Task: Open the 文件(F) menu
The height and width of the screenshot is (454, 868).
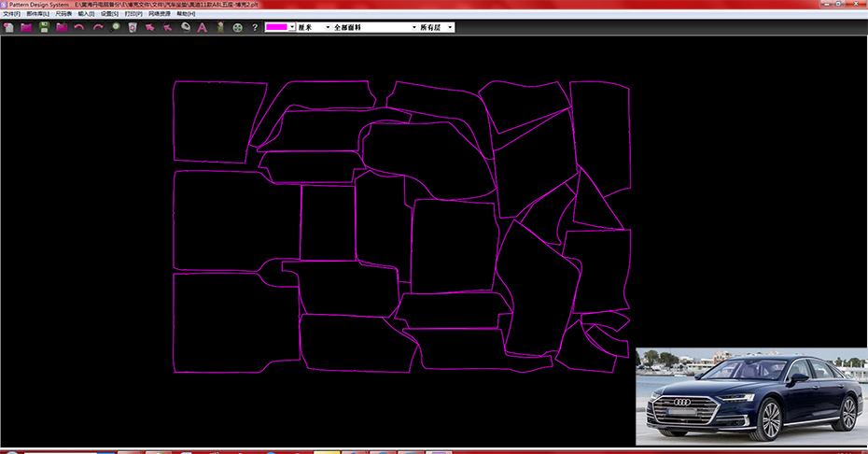Action: click(12, 14)
